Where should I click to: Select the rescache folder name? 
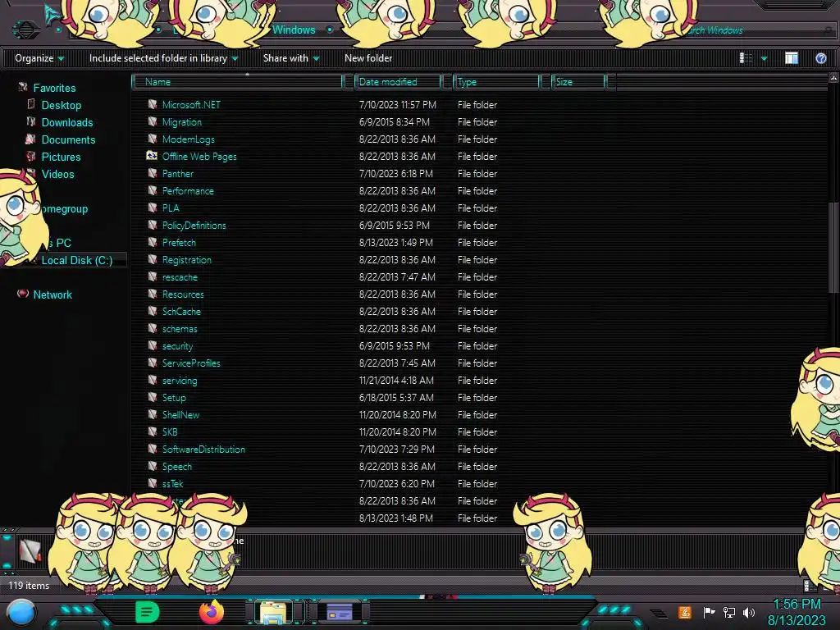pos(180,277)
